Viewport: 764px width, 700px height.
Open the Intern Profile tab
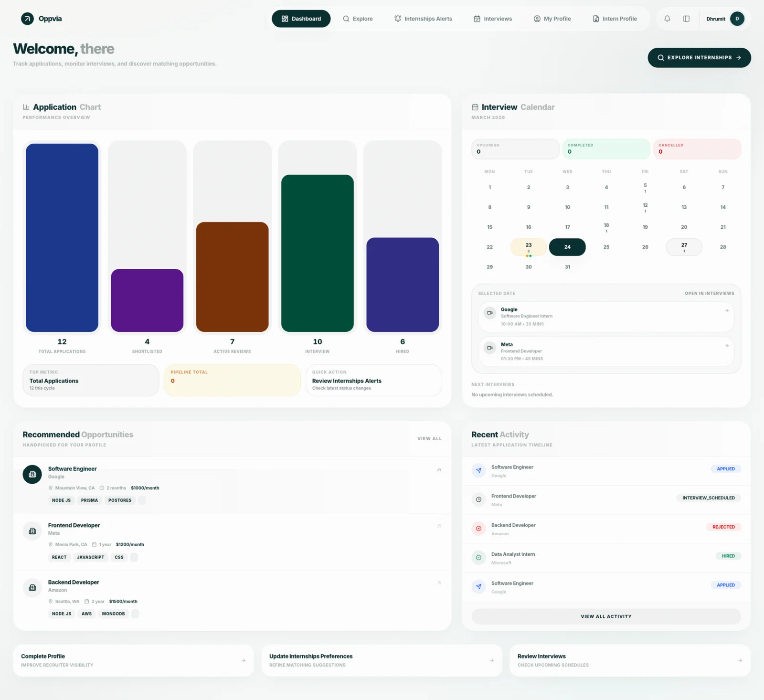(615, 19)
